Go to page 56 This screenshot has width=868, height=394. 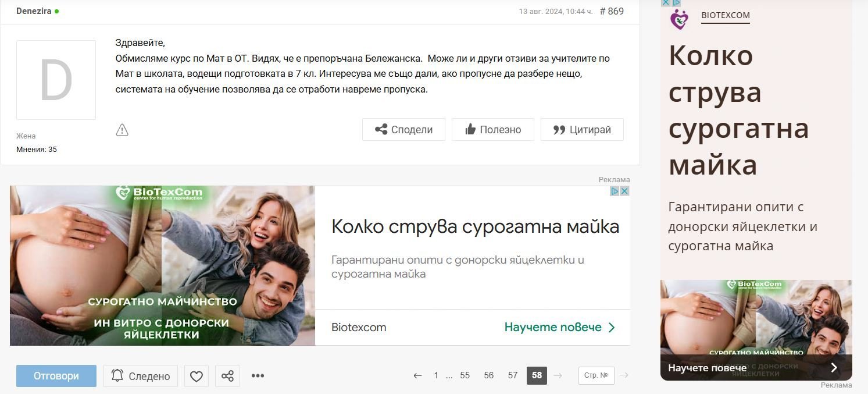click(x=488, y=376)
